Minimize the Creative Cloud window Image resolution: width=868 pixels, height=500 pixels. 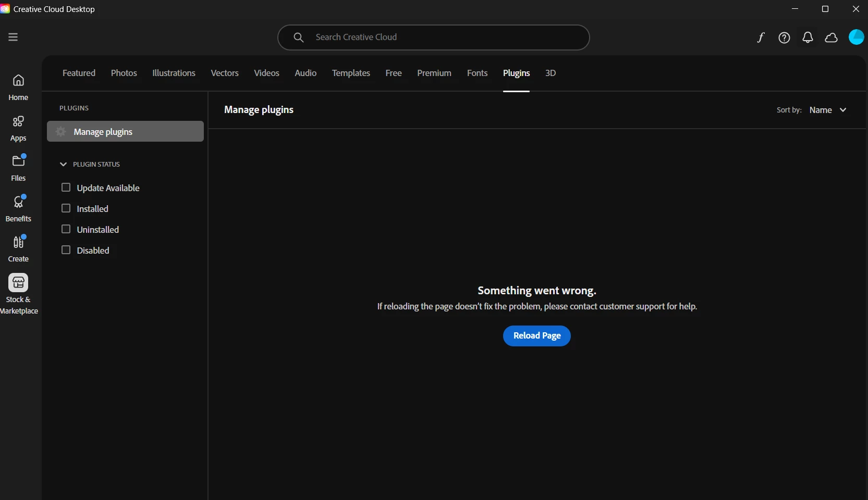click(x=795, y=9)
